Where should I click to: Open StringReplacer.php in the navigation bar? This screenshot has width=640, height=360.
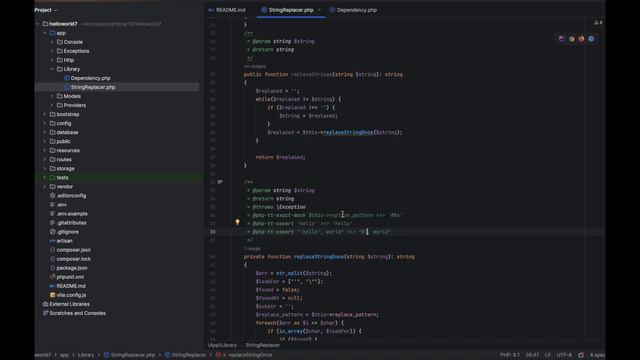129,355
